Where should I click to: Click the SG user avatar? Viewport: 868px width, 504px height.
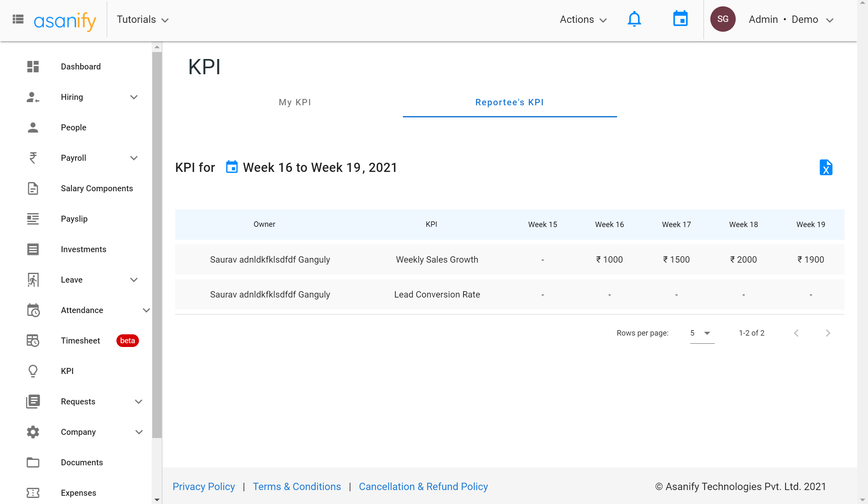[723, 19]
